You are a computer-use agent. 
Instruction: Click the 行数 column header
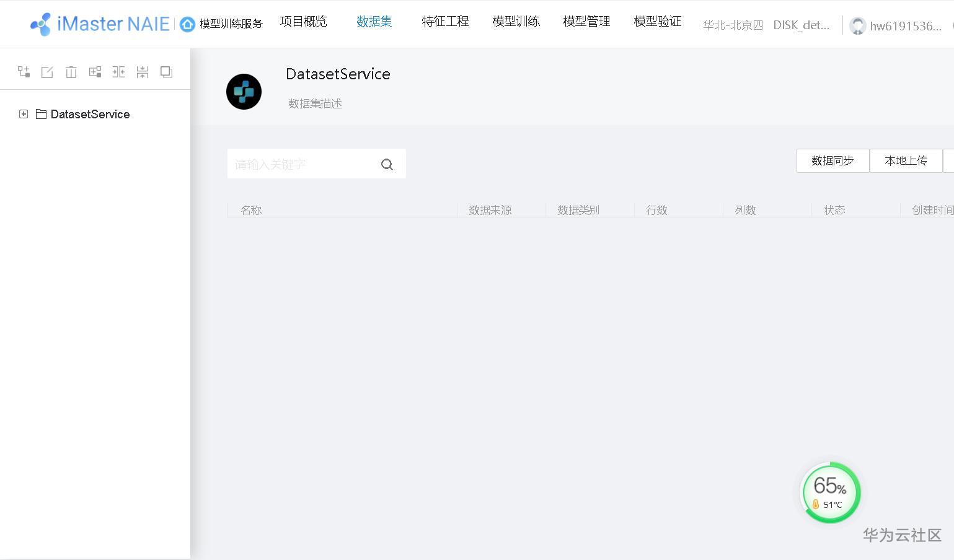tap(656, 210)
